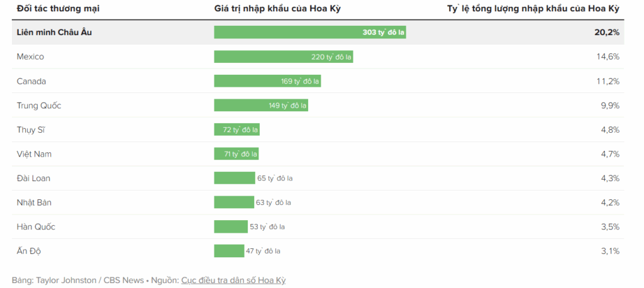The image size is (644, 288).
Task: Click the 303 tỷ đô la bar
Action: [309, 32]
